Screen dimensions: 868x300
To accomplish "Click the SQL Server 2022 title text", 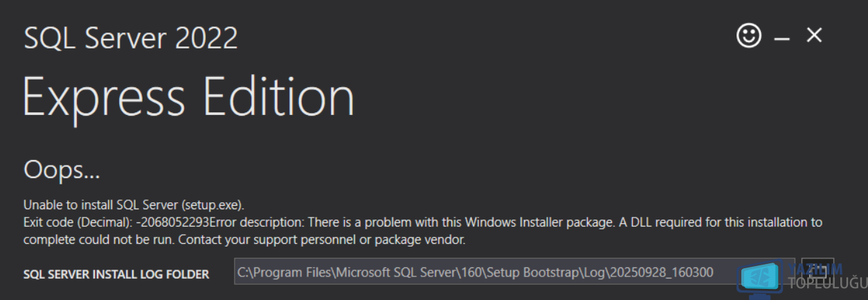I will click(x=131, y=38).
